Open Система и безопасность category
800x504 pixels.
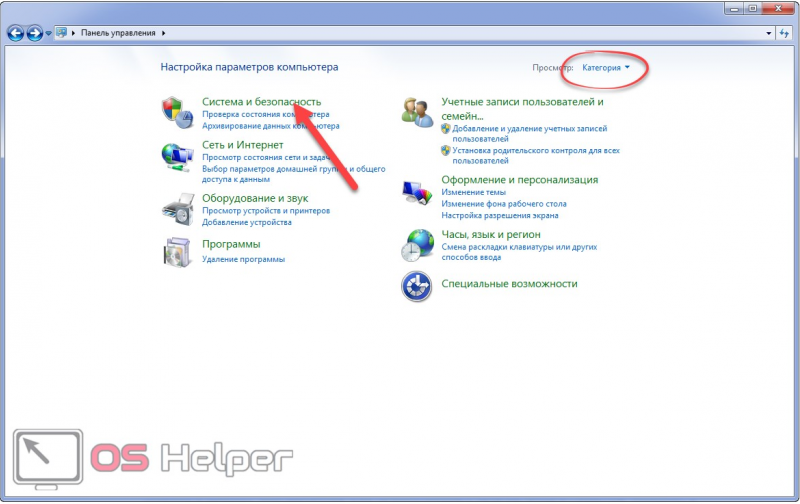[261, 102]
